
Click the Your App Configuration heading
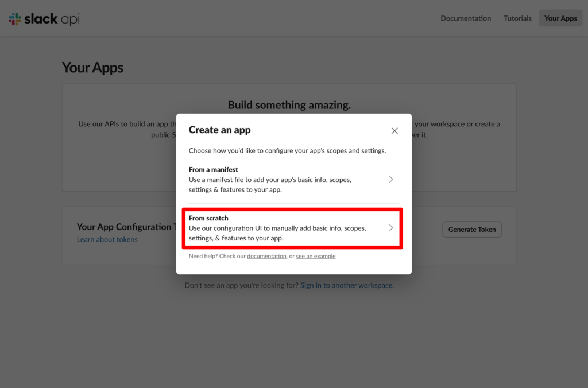point(124,227)
